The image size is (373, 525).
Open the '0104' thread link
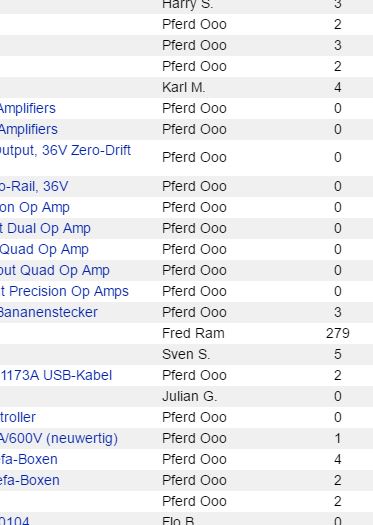pyautogui.click(x=15, y=521)
